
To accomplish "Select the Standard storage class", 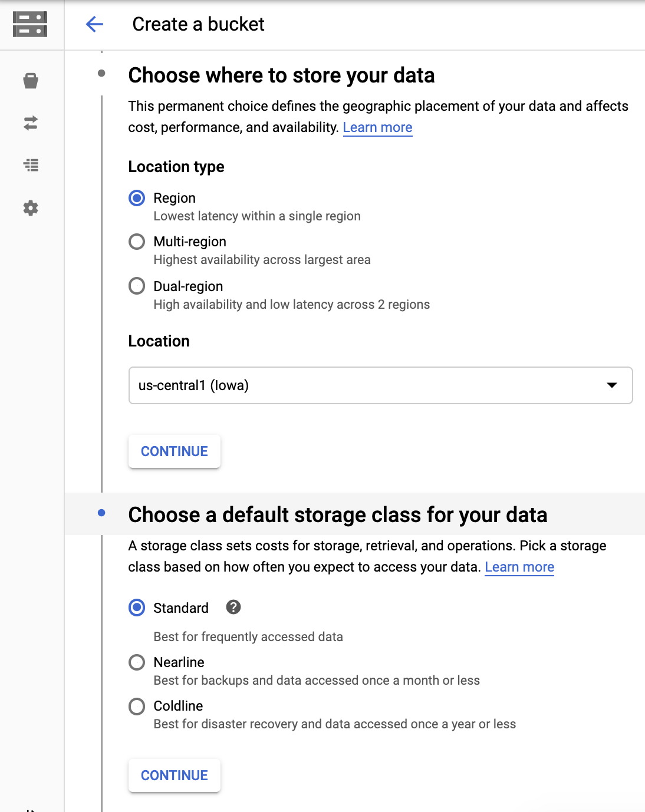I will tap(137, 608).
